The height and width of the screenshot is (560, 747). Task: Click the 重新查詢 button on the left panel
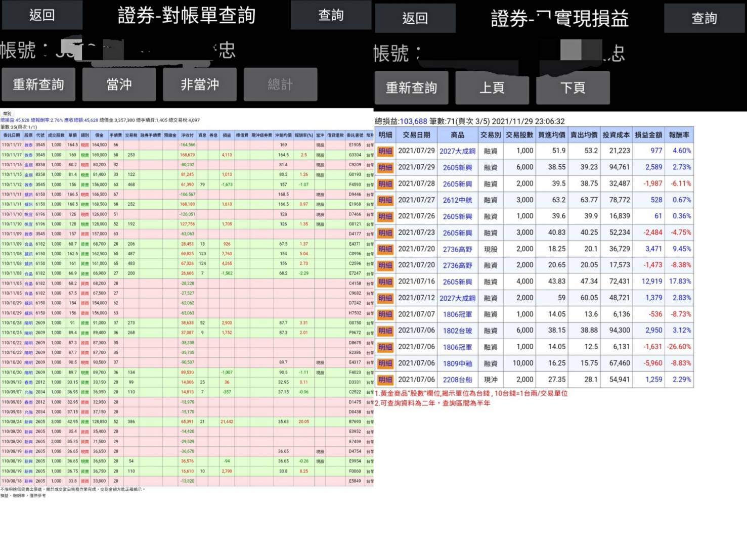click(x=38, y=84)
